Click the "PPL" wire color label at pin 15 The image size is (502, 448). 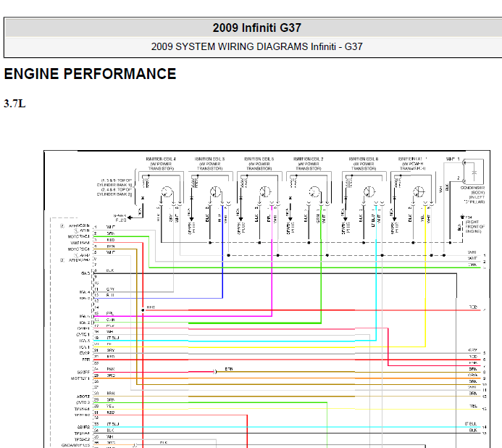[x=110, y=313]
